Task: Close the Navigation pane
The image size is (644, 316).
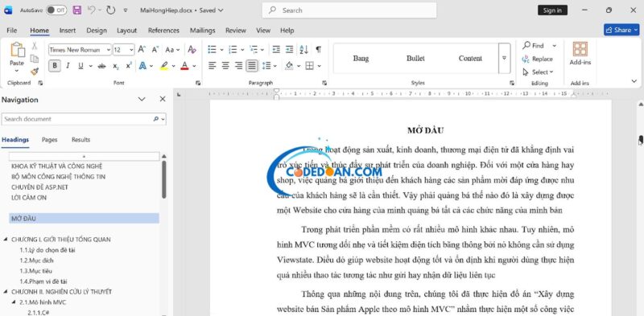Action: pyautogui.click(x=163, y=100)
